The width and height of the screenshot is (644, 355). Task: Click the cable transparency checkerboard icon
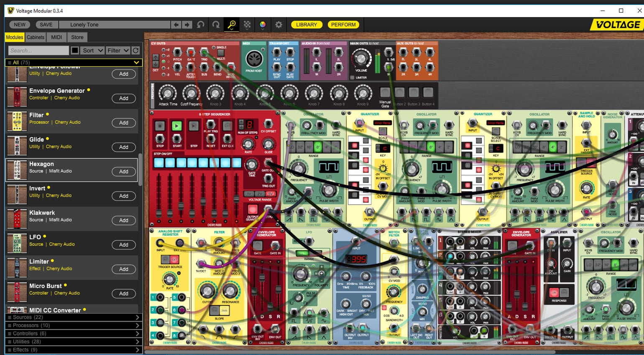click(247, 25)
